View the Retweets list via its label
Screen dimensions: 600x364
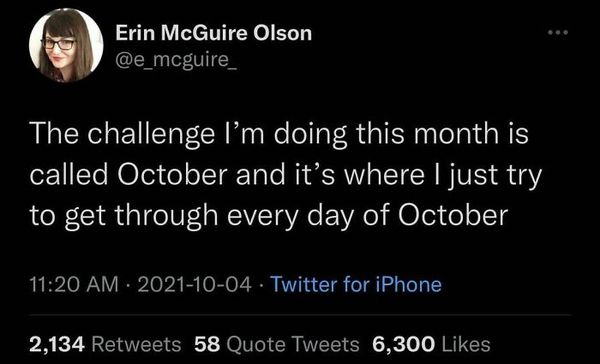(135, 344)
